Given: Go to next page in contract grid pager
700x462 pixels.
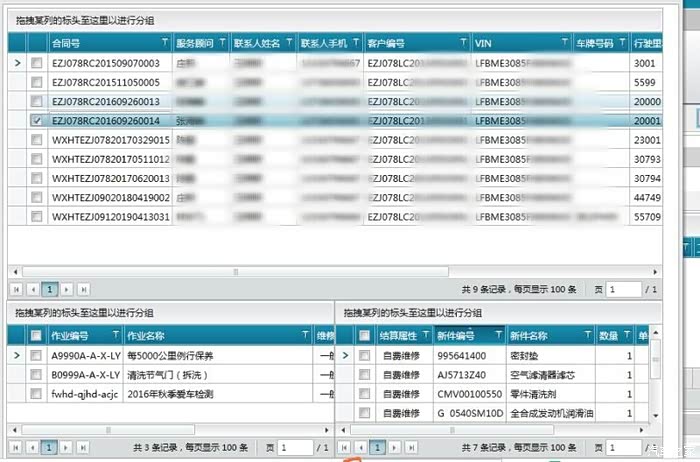Looking at the screenshot, I should pyautogui.click(x=66, y=289).
